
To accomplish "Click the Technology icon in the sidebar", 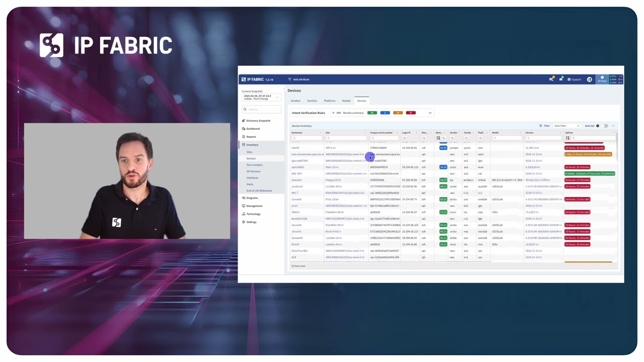I will tap(244, 214).
